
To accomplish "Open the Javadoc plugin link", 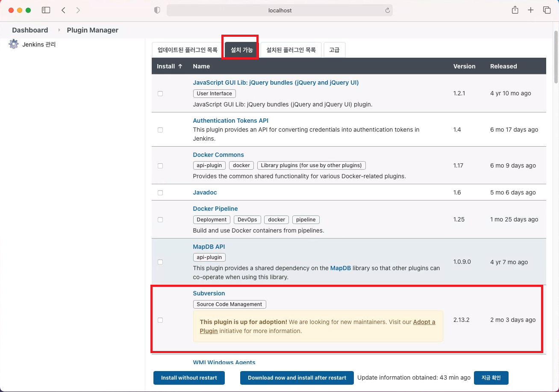I will pyautogui.click(x=205, y=192).
